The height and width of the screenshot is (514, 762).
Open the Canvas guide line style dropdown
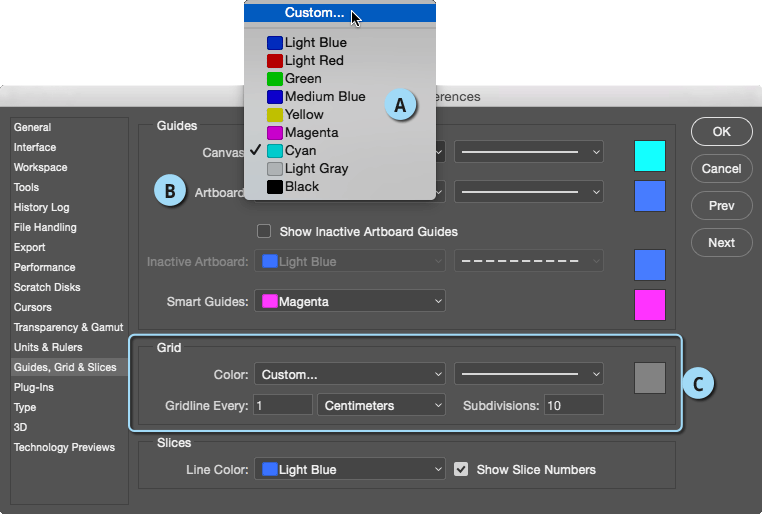[x=529, y=152]
